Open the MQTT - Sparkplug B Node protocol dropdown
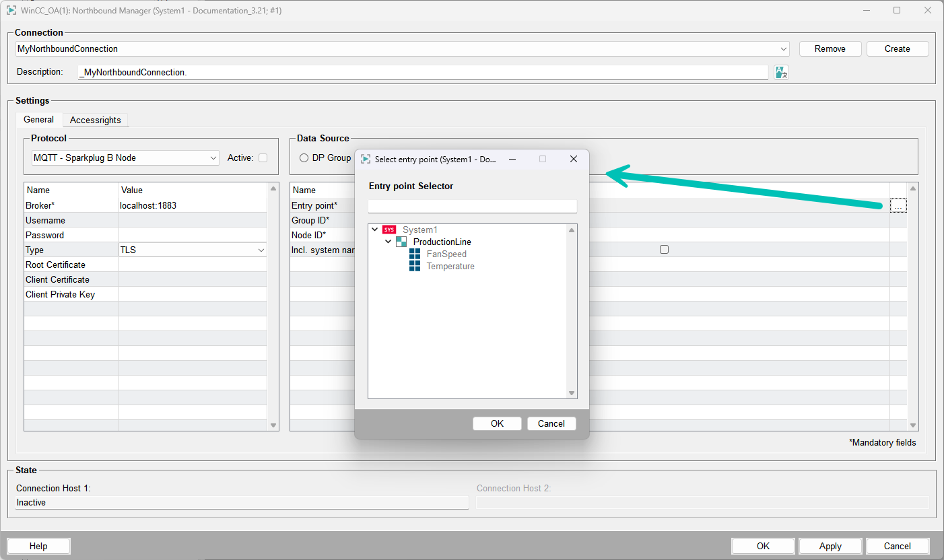 pos(213,158)
